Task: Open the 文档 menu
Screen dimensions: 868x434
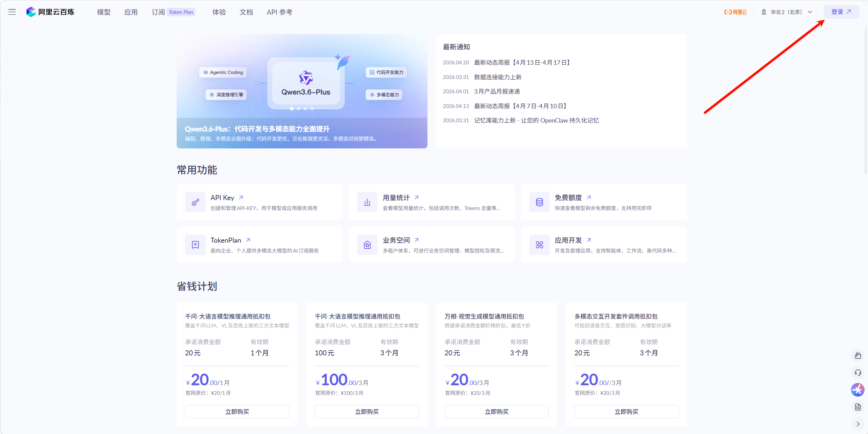Action: 246,12
